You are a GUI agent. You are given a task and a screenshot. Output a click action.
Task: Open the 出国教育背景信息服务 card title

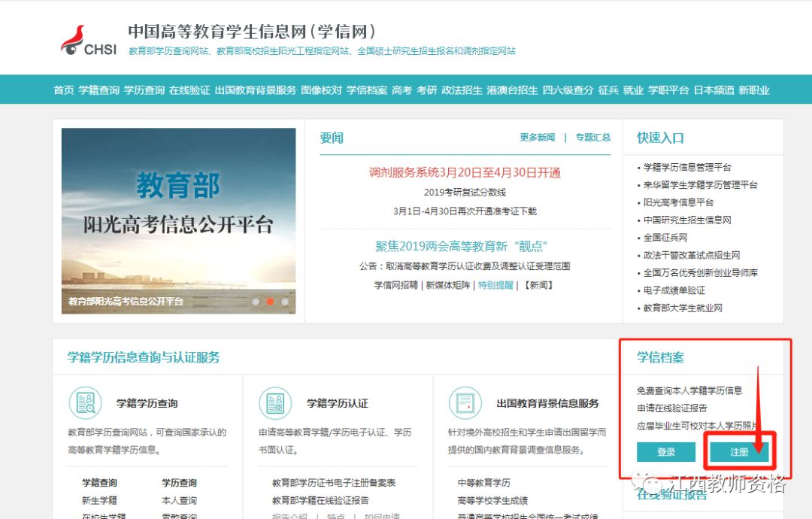click(547, 403)
